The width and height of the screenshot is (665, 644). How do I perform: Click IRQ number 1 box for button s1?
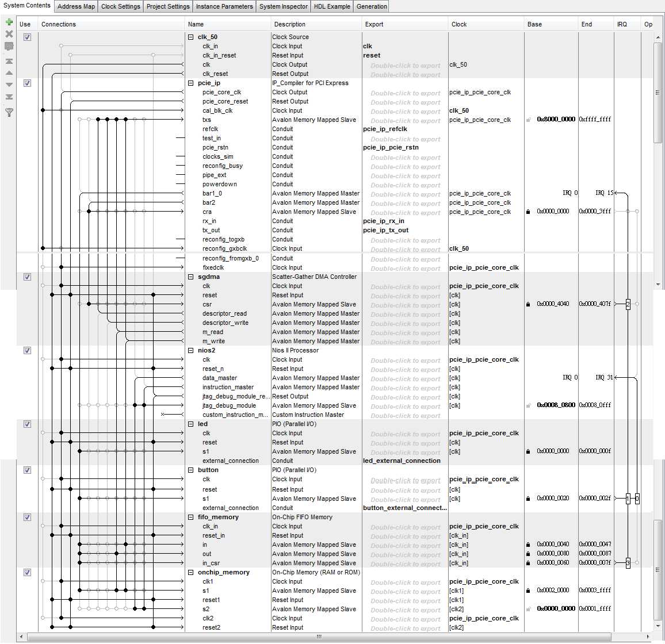point(628,499)
